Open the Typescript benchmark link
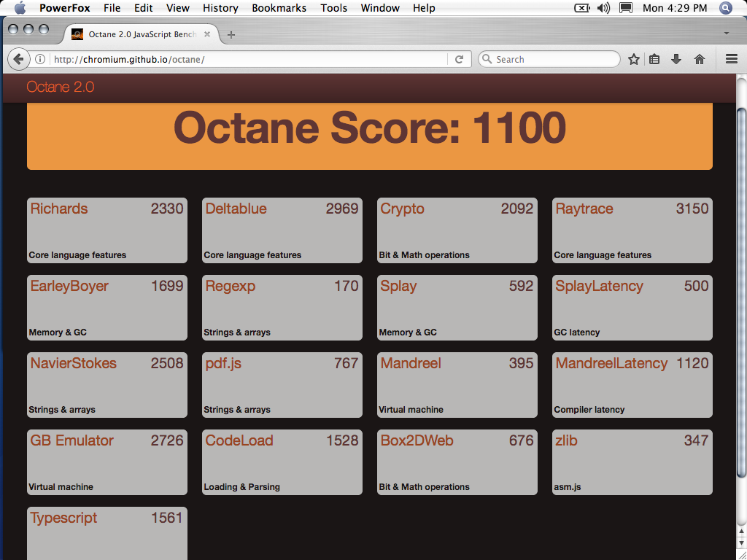The height and width of the screenshot is (560, 747). coord(64,518)
